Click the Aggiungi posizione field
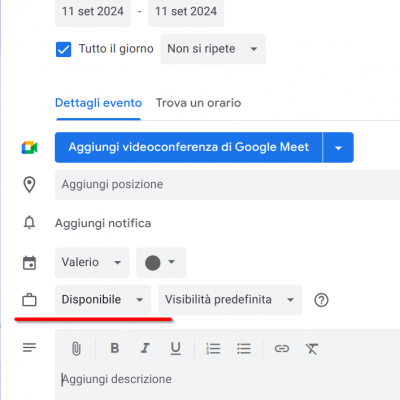Screen dimensions: 400x400 [x=227, y=184]
